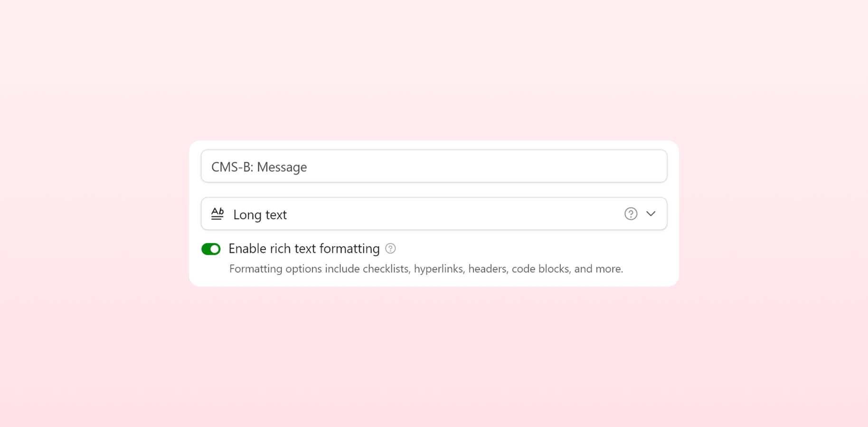The width and height of the screenshot is (868, 427).
Task: Open help for the Long text field type
Action: (631, 214)
